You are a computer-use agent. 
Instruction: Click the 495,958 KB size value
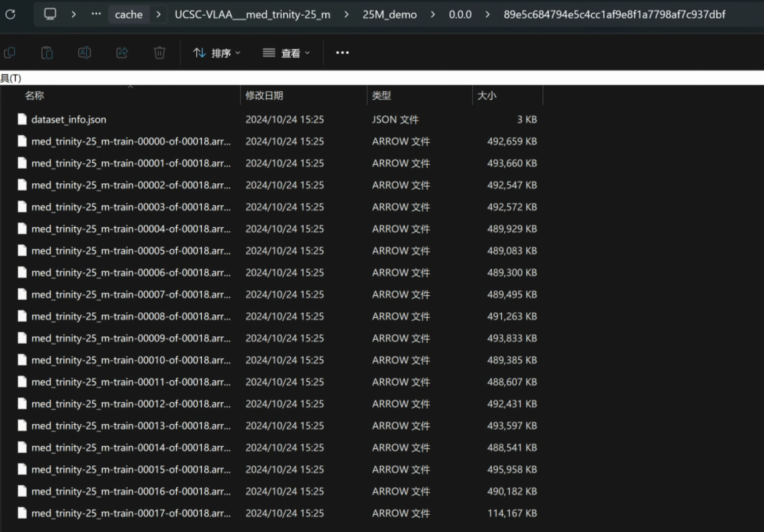pos(512,470)
